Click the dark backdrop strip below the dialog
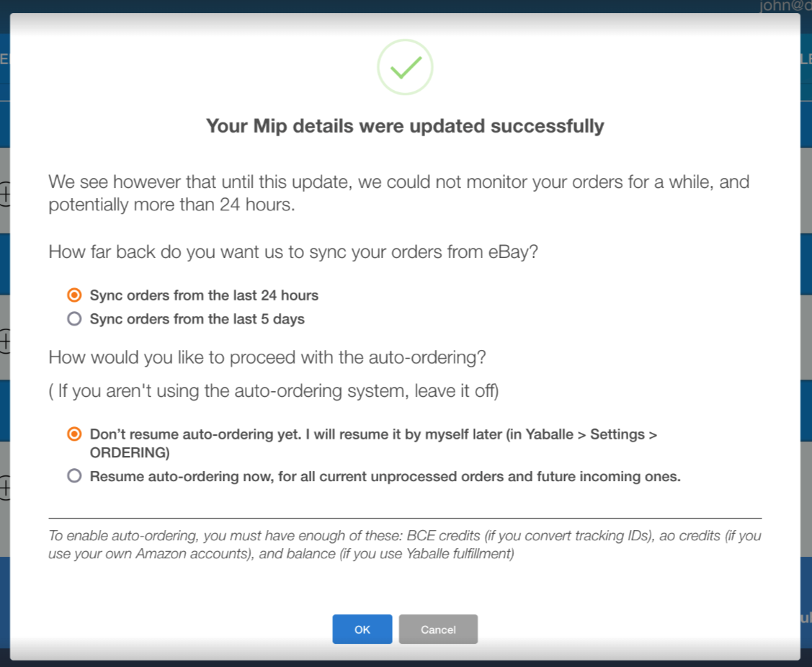 click(406, 663)
